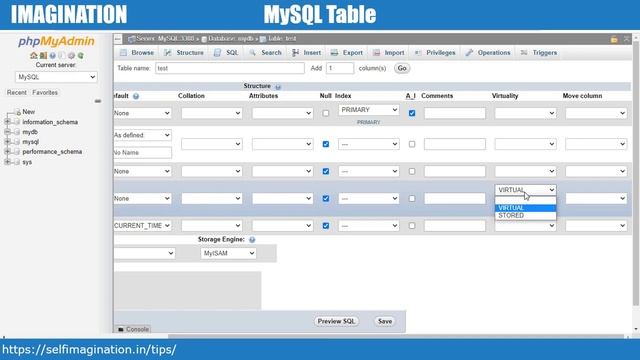640x360 pixels.
Task: Open the phpMyAdmin documentation question-mark icon
Action: pos(53,56)
